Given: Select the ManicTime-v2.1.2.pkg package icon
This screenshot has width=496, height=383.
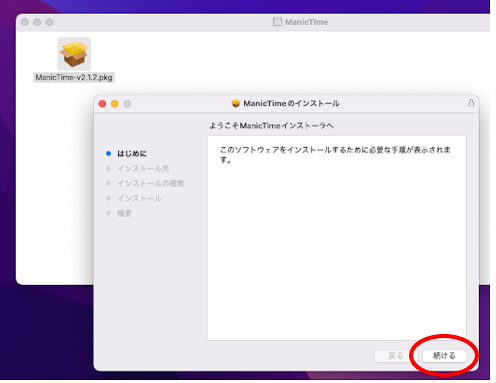Looking at the screenshot, I should pos(74,54).
